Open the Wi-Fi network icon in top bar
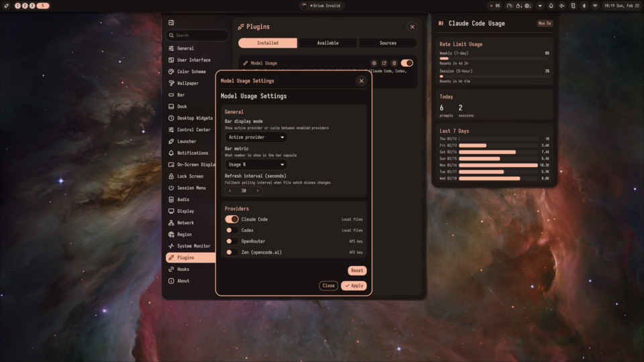This screenshot has width=644, height=362. click(x=595, y=6)
